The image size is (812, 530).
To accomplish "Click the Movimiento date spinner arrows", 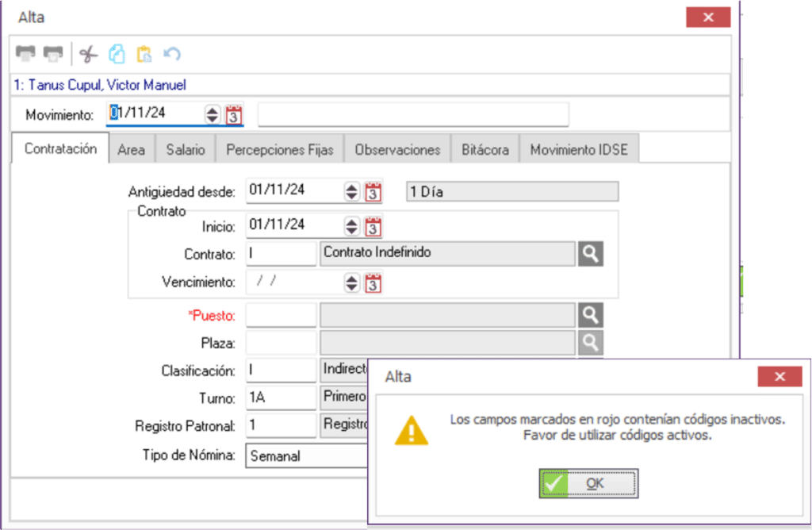I will (213, 114).
